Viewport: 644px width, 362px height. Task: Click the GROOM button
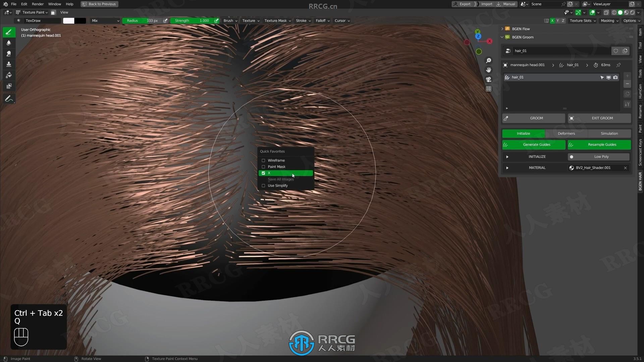(x=533, y=118)
